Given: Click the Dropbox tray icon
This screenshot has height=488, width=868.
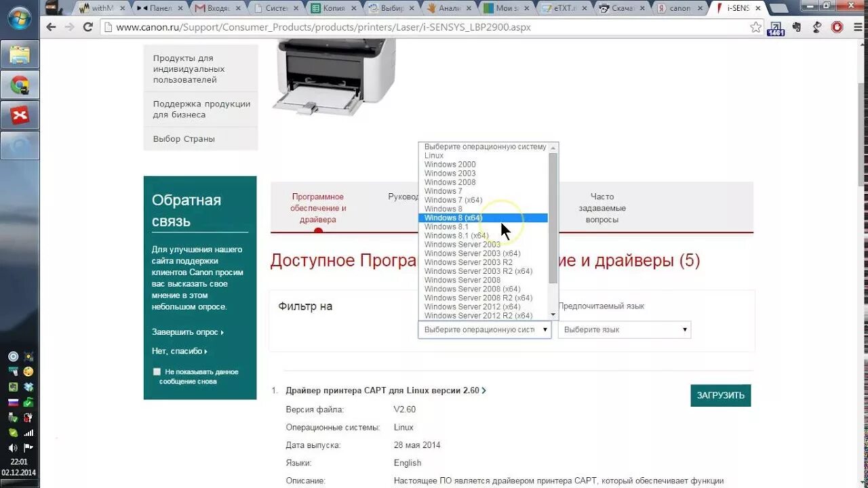Looking at the screenshot, I should coord(28,387).
